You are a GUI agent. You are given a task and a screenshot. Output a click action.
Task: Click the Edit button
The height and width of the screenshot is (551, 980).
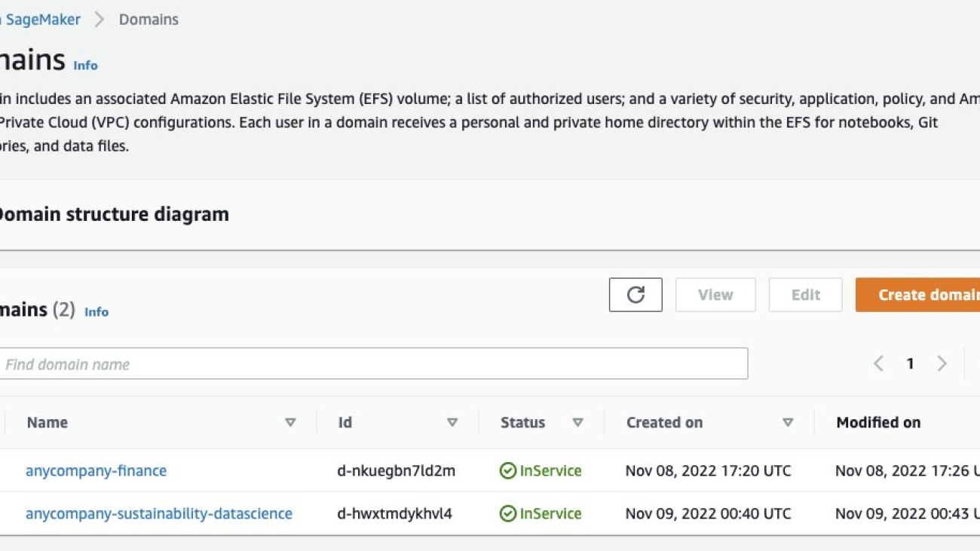(x=805, y=295)
